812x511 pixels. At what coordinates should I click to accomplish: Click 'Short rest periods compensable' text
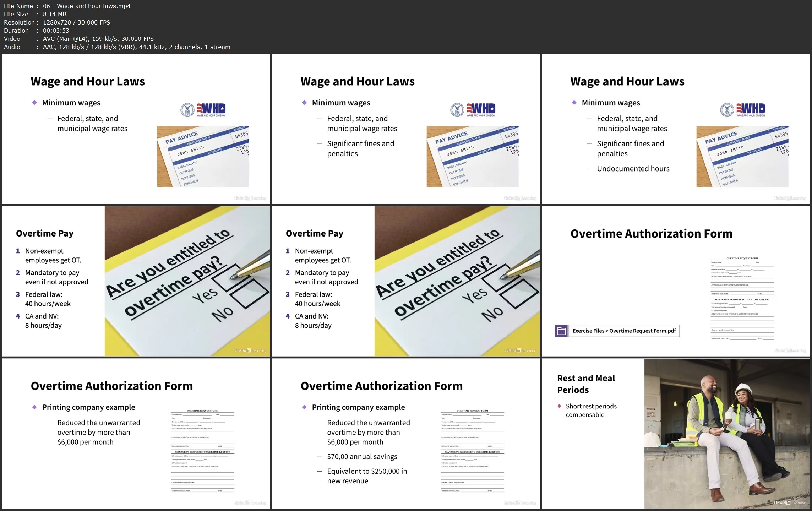pyautogui.click(x=591, y=411)
